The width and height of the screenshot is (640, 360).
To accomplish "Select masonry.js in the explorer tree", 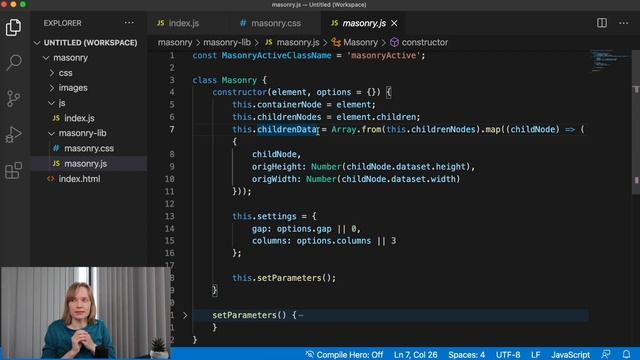I will 85,163.
